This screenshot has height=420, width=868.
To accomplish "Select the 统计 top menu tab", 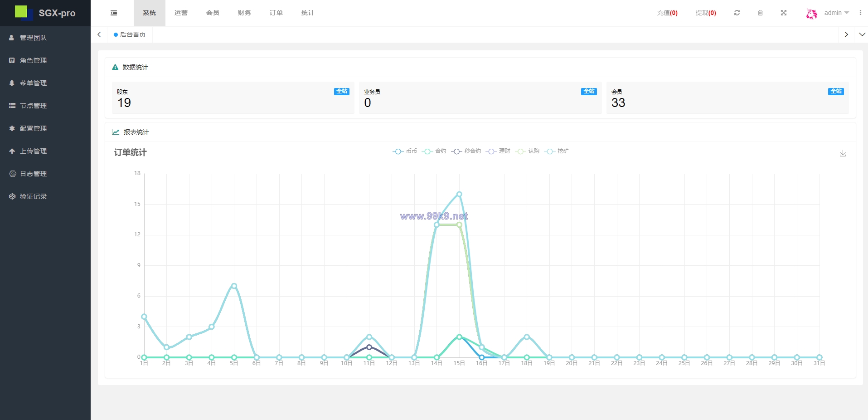I will coord(308,13).
